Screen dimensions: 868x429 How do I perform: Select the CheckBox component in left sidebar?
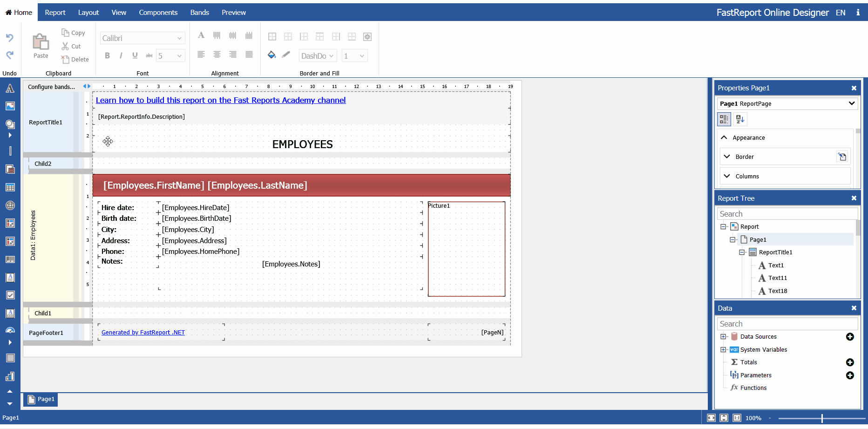coord(10,295)
